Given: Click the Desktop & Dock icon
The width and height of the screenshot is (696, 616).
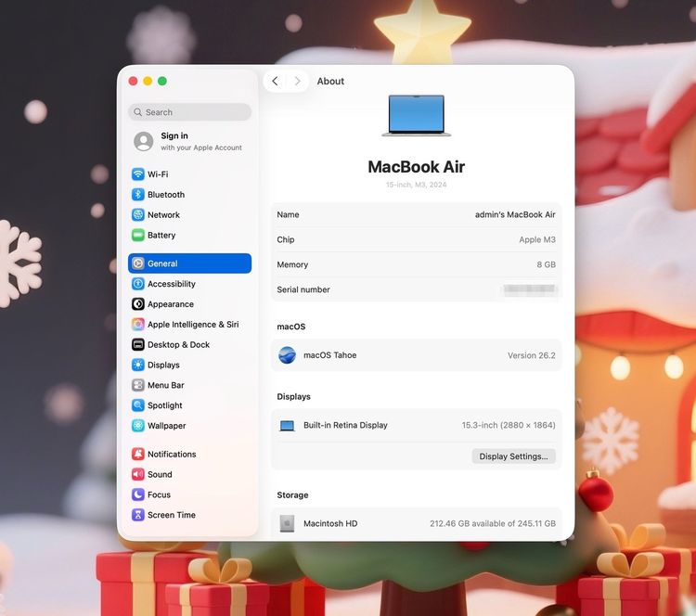Looking at the screenshot, I should [x=138, y=344].
